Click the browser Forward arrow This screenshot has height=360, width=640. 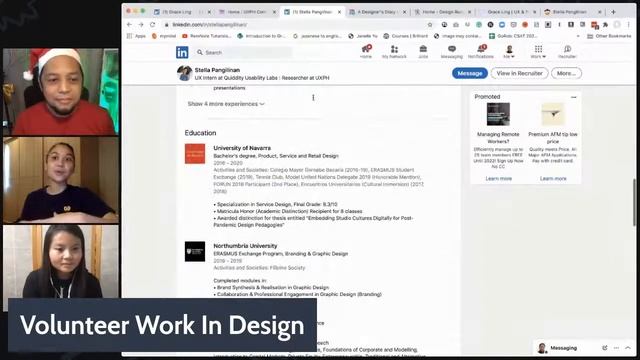coord(141,24)
